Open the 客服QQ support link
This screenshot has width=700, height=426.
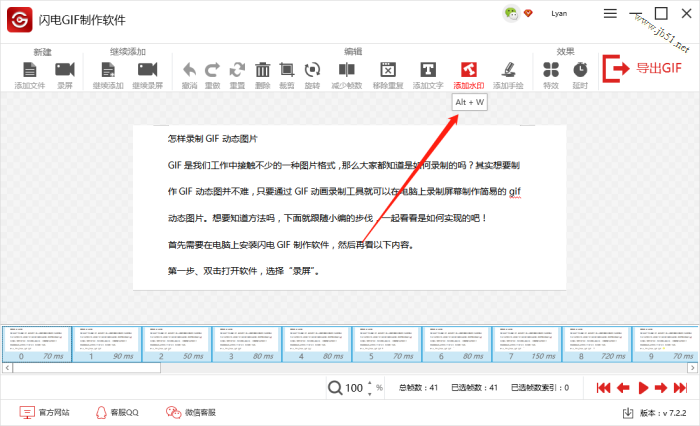pos(117,413)
